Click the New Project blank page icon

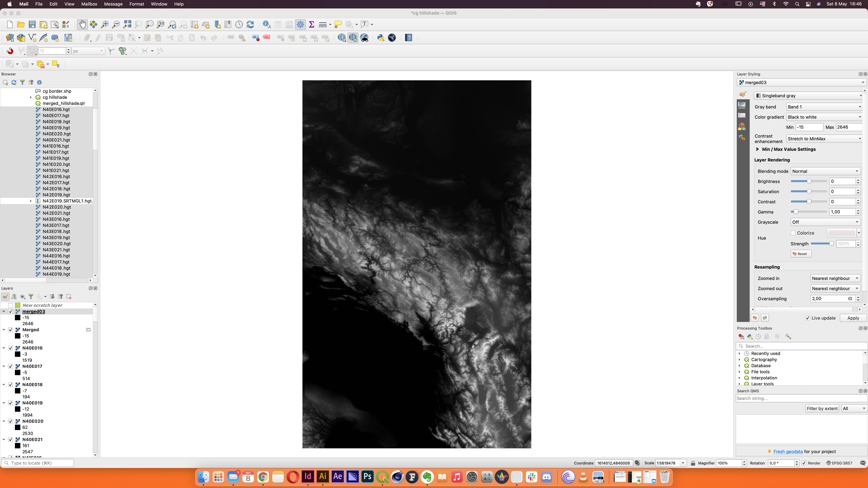click(10, 24)
